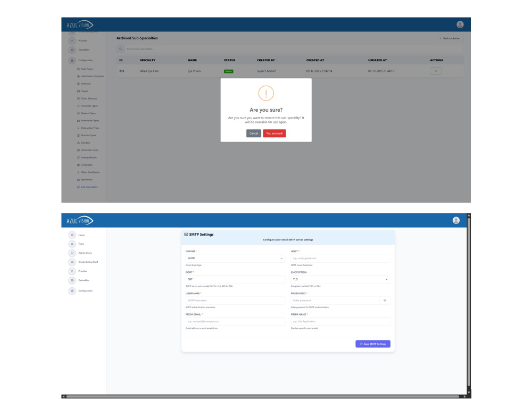The image size is (532, 399).
Task: Click the Internship Types icon in sidebar
Action: 78,151
